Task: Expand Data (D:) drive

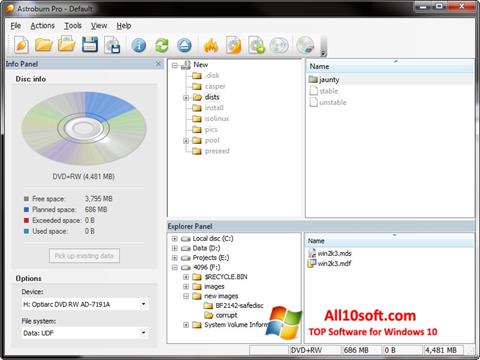Action: coord(175,248)
